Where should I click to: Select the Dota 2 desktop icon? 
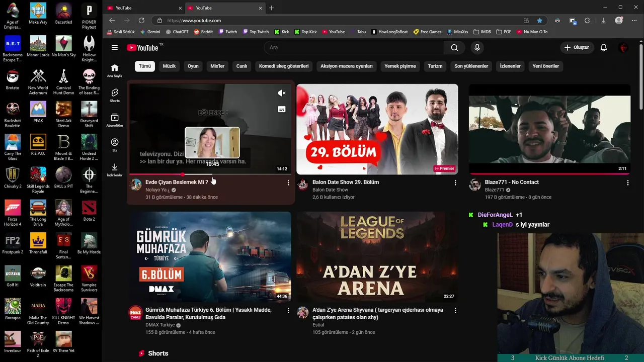[x=89, y=210]
